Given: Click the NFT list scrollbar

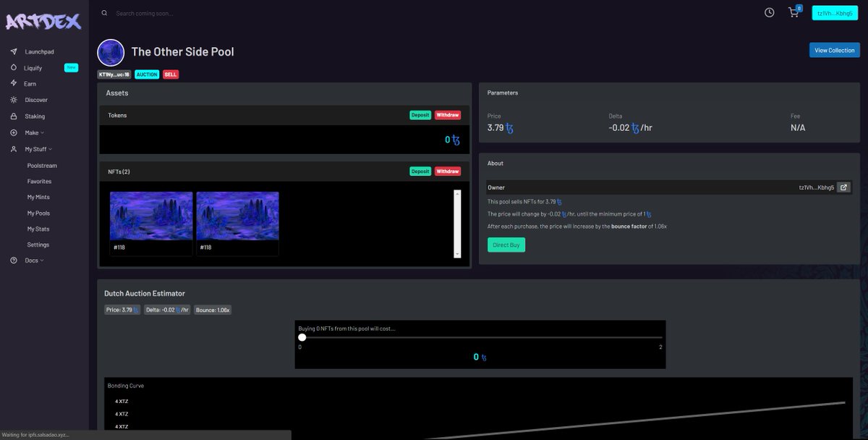Looking at the screenshot, I should tap(457, 224).
